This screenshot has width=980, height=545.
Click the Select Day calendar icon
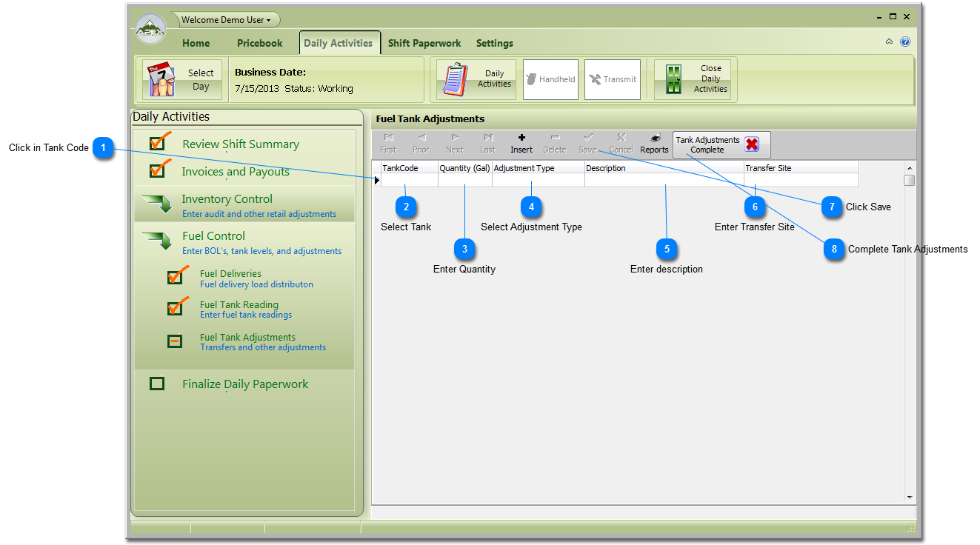pyautogui.click(x=160, y=80)
